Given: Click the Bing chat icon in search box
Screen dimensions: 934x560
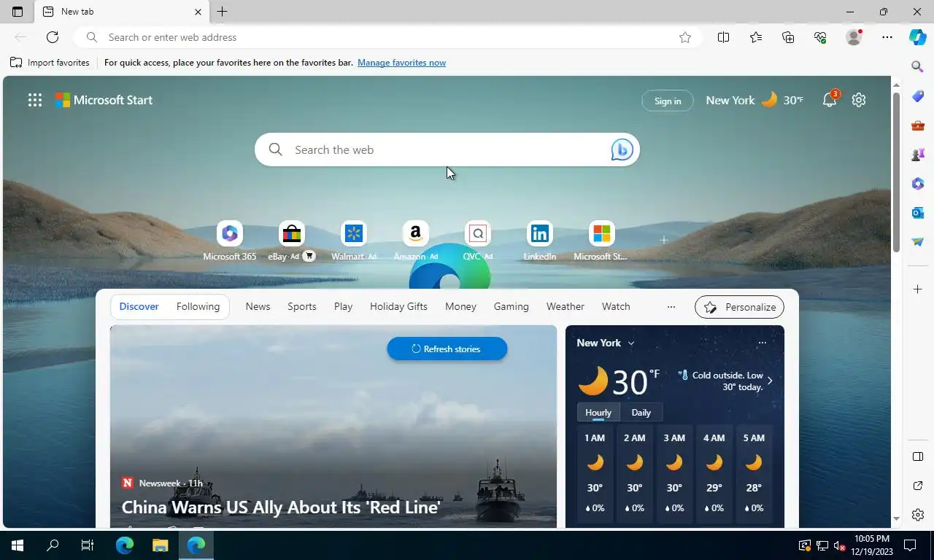Looking at the screenshot, I should coord(622,149).
